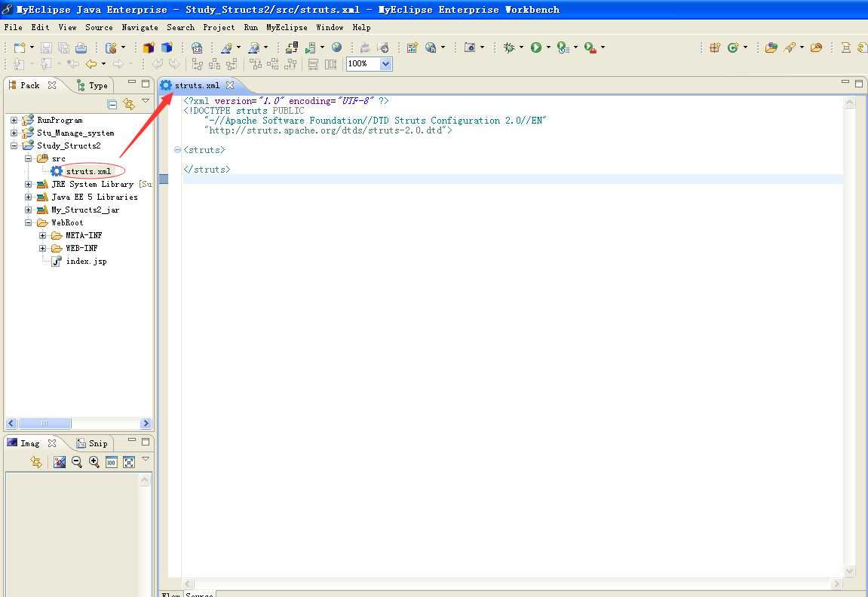Click Package Explorer scroll right arrow
This screenshot has width=868, height=597.
tap(146, 424)
